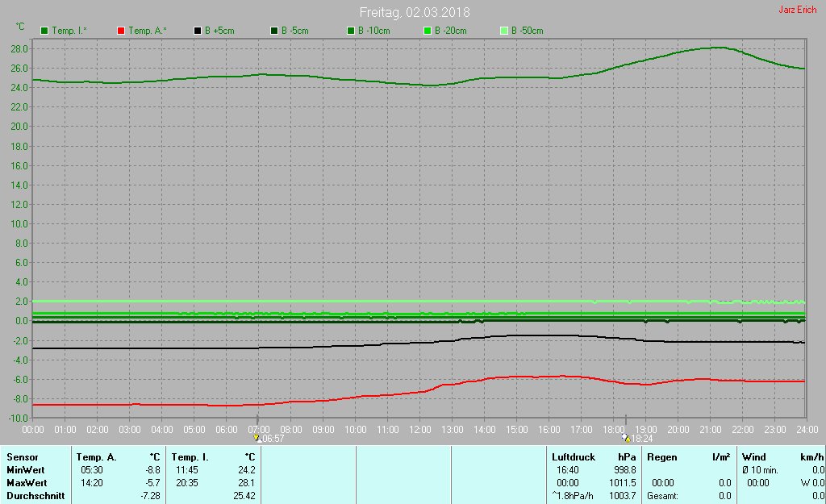Viewport: 826px width, 504px height.
Task: Click the sunset icon beside 18:24
Action: [x=625, y=438]
